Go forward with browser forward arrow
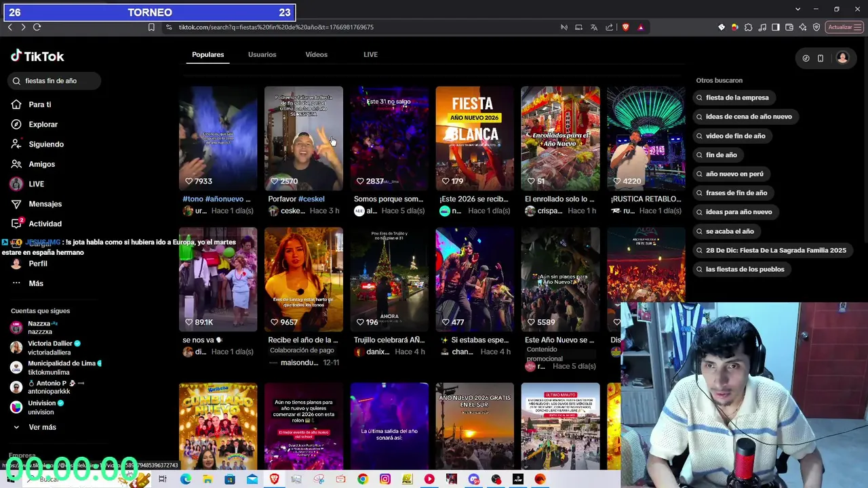The height and width of the screenshot is (488, 868). pos(23,27)
